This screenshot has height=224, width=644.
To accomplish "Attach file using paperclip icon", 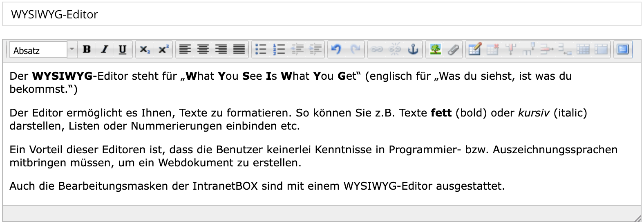I will pos(453,49).
